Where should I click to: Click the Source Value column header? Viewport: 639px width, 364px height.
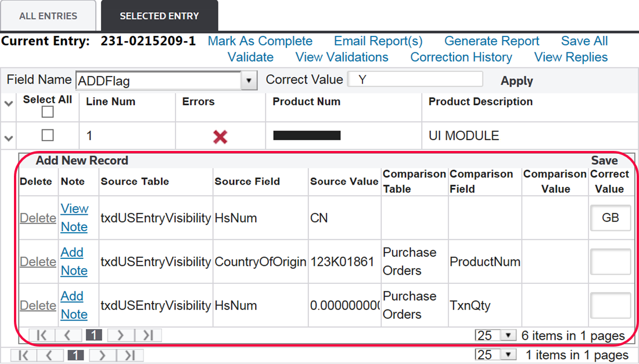tap(344, 182)
